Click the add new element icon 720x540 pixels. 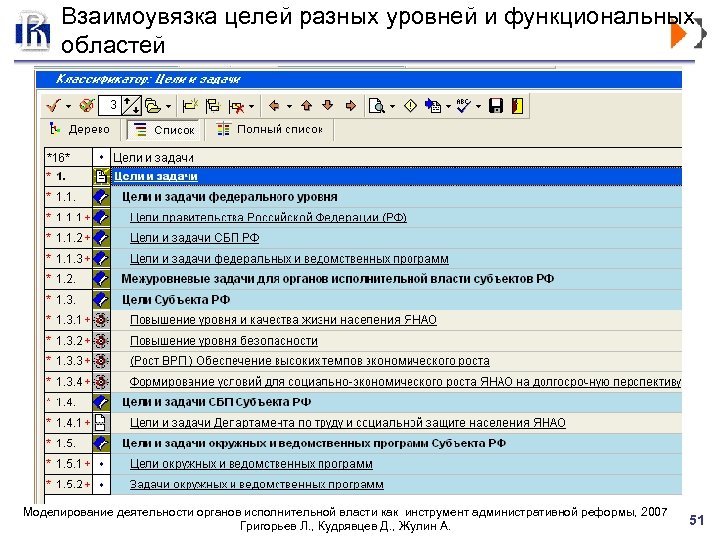point(190,106)
